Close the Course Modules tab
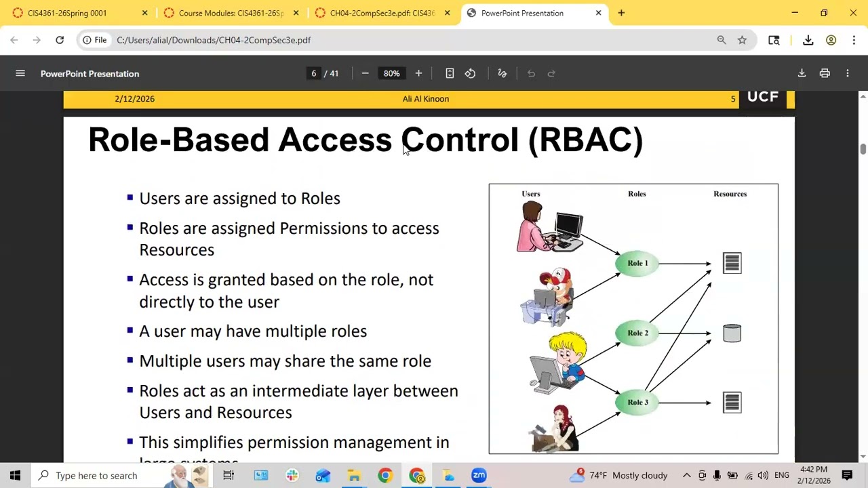Image resolution: width=868 pixels, height=488 pixels. click(x=296, y=13)
